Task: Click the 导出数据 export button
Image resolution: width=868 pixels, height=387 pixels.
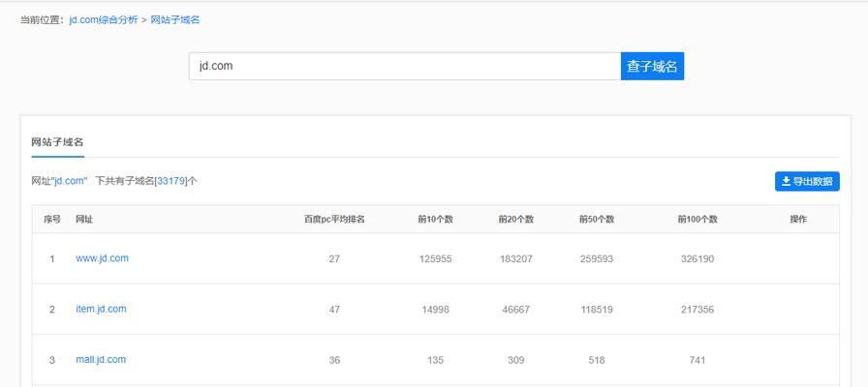Action: pos(807,181)
